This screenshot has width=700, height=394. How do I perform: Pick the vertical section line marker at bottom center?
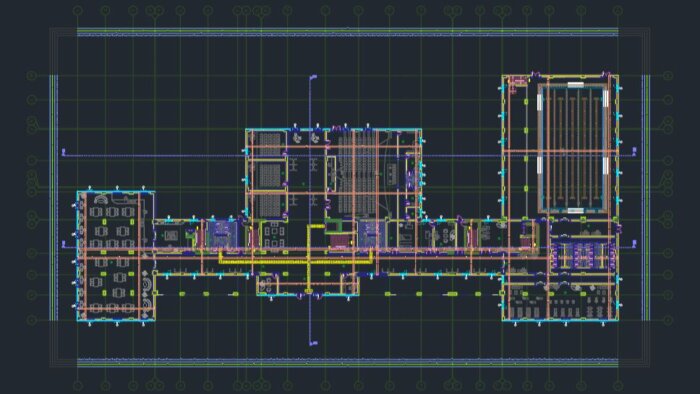point(313,343)
